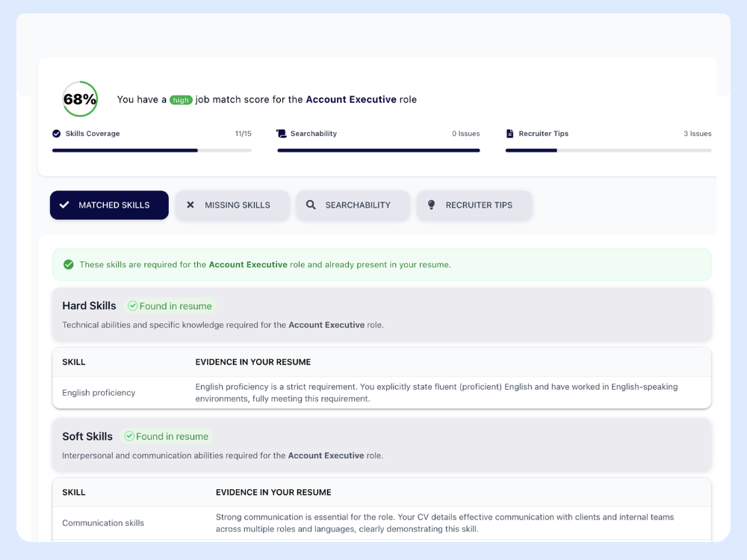Click the checkmark icon in Matched Skills
The image size is (747, 560).
(64, 205)
